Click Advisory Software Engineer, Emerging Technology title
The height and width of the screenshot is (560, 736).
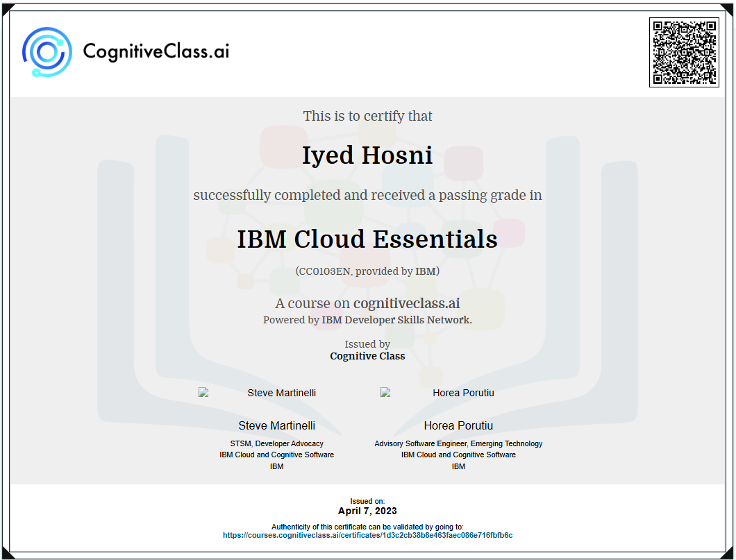[x=458, y=443]
